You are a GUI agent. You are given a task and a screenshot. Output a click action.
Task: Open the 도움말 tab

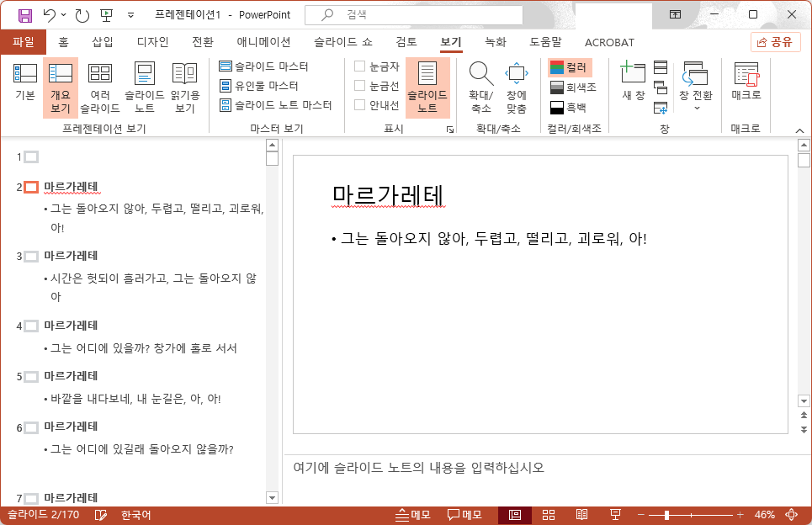[x=545, y=42]
